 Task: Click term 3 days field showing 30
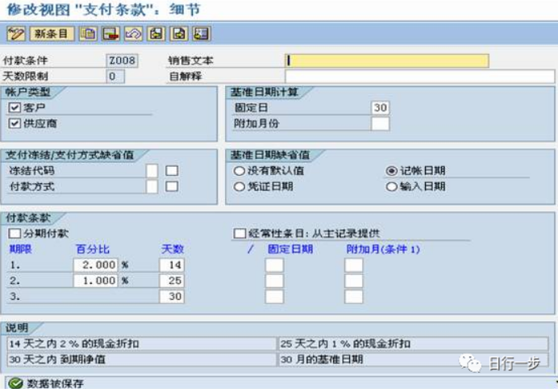[172, 296]
